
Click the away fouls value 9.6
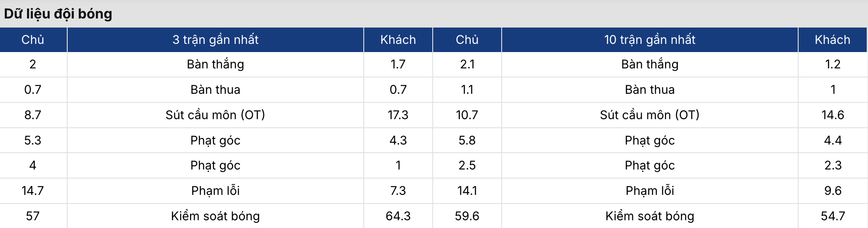(x=833, y=191)
